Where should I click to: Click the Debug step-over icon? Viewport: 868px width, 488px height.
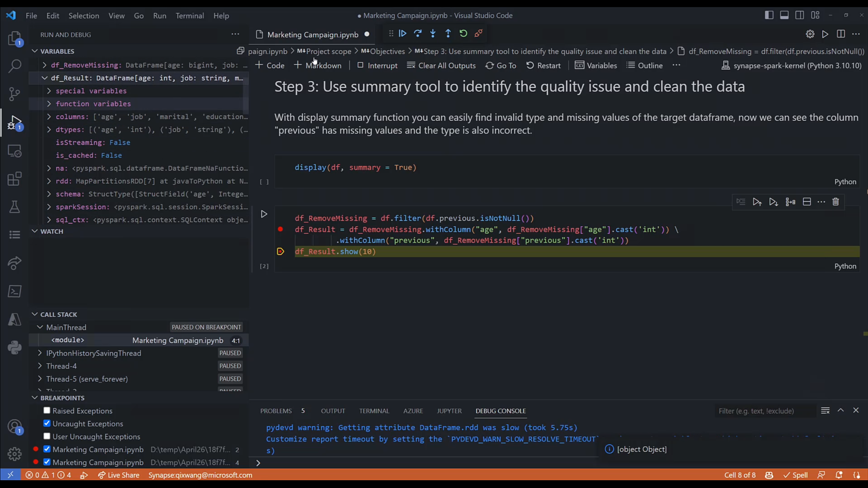[418, 33]
